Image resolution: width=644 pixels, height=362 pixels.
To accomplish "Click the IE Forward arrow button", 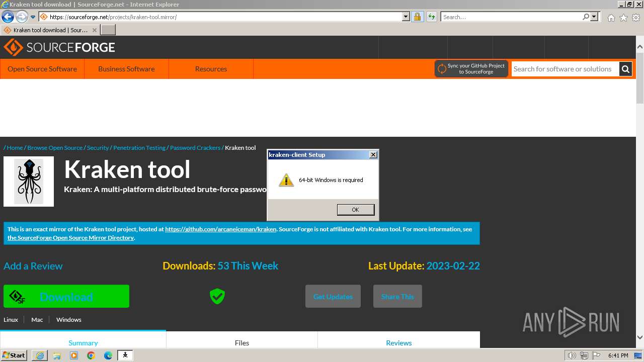I will tap(22, 17).
